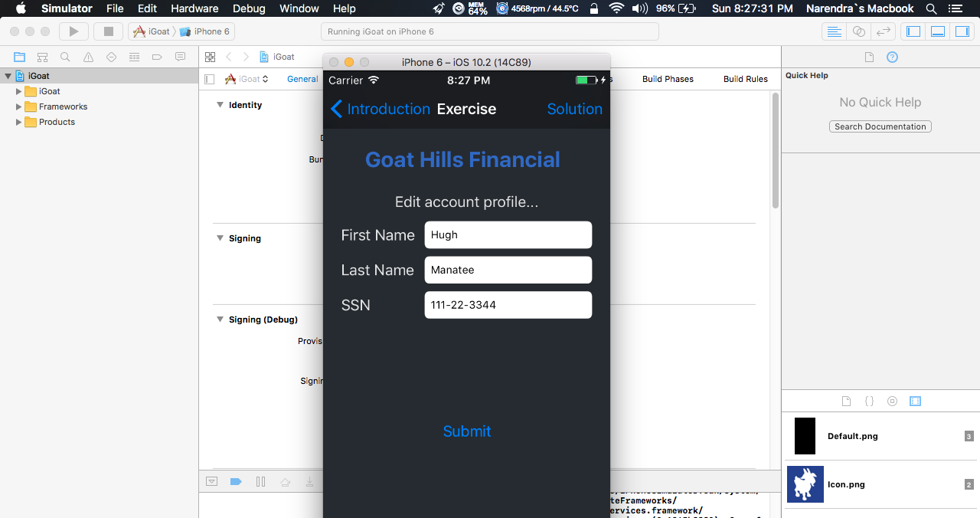
Task: Switch to the Build Phases tab
Action: (x=668, y=79)
